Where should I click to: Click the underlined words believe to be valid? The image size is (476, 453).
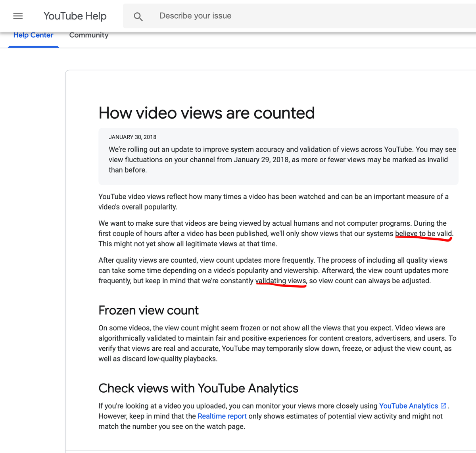(x=424, y=234)
